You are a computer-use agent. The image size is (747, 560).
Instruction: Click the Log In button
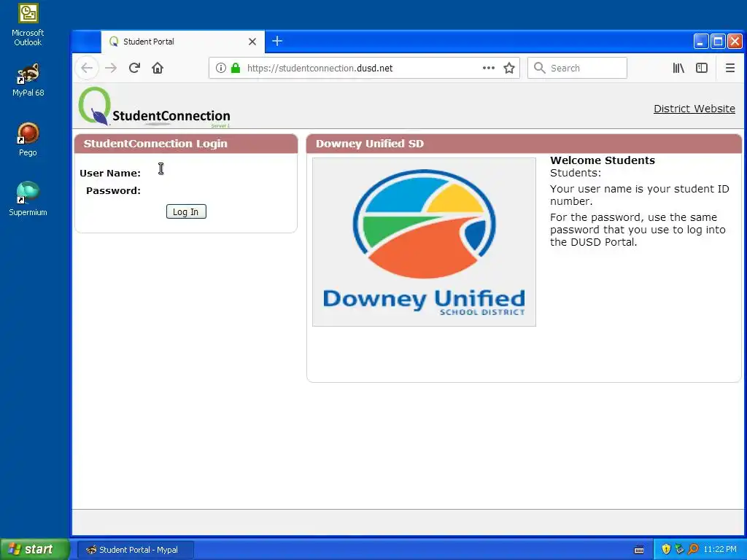(x=186, y=212)
